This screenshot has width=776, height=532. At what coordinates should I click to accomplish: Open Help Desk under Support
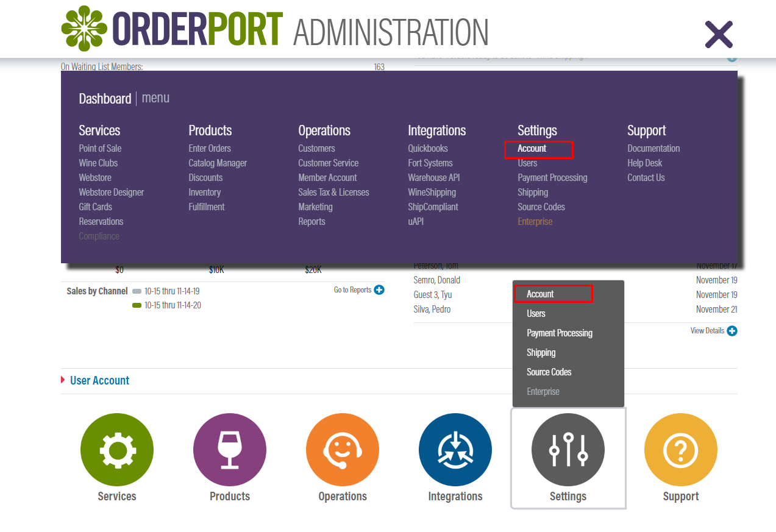click(645, 163)
